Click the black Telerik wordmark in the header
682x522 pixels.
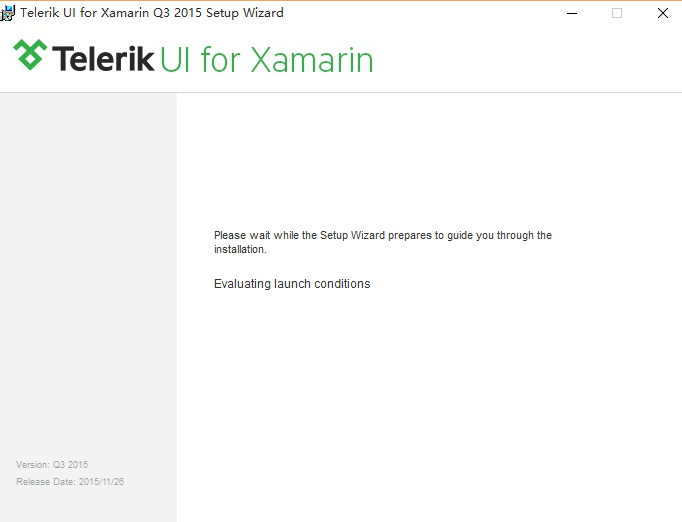(104, 59)
